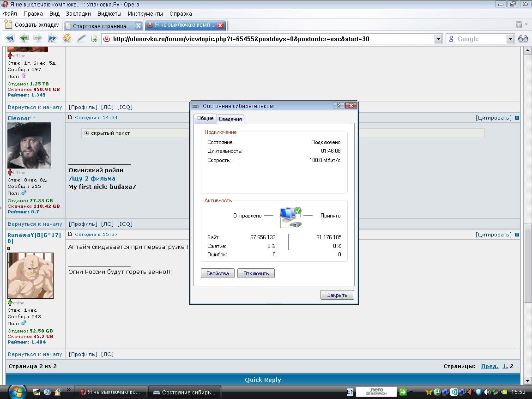This screenshot has width=532, height=399.
Task: Click the Свойства button
Action: click(218, 273)
